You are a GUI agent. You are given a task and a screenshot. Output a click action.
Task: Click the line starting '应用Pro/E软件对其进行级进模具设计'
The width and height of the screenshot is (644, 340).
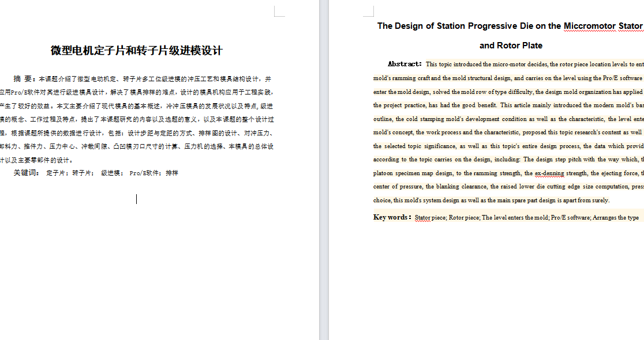137,92
